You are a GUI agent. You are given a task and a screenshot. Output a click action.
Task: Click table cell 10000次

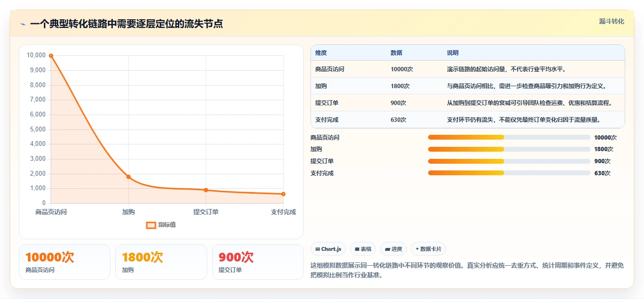point(402,69)
